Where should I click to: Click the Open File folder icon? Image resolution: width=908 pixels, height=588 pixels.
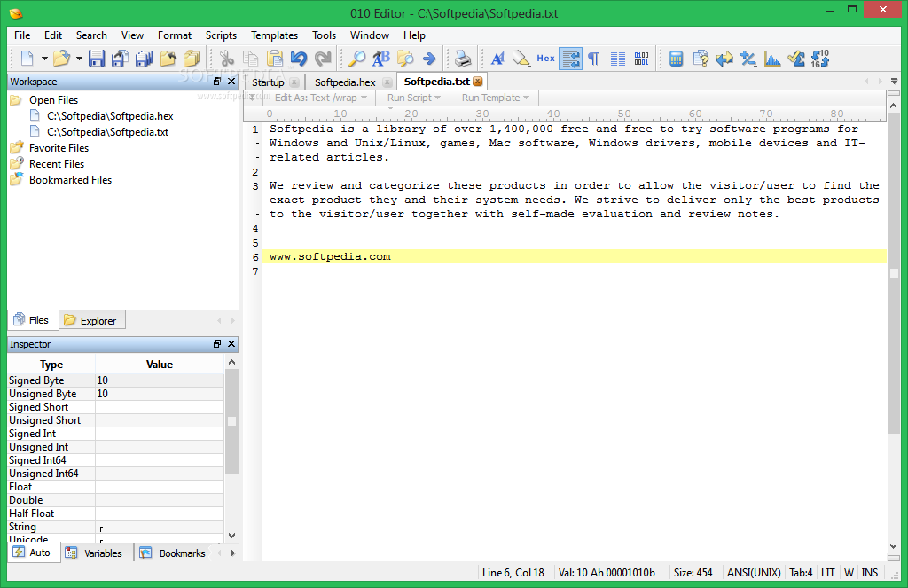tap(61, 59)
